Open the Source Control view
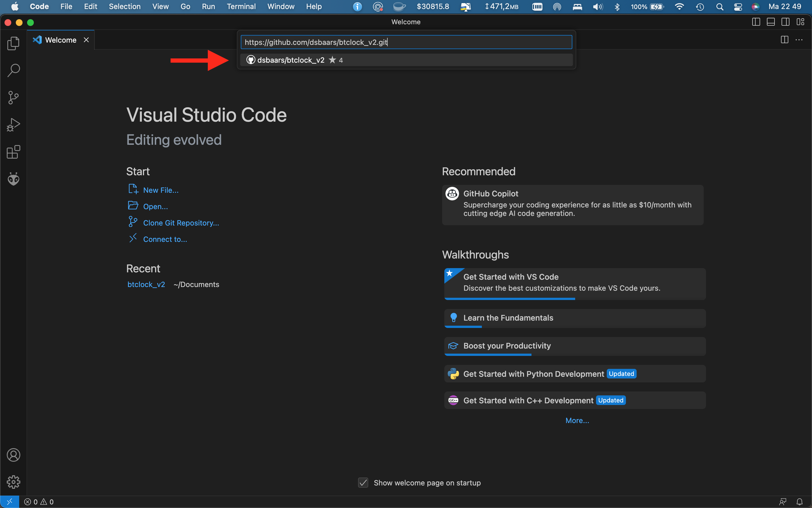This screenshot has width=812, height=508. 14,98
